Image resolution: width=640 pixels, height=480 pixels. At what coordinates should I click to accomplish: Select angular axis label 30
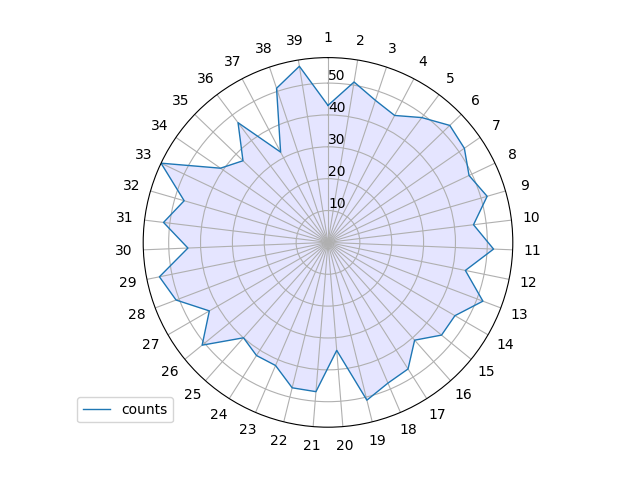point(123,250)
